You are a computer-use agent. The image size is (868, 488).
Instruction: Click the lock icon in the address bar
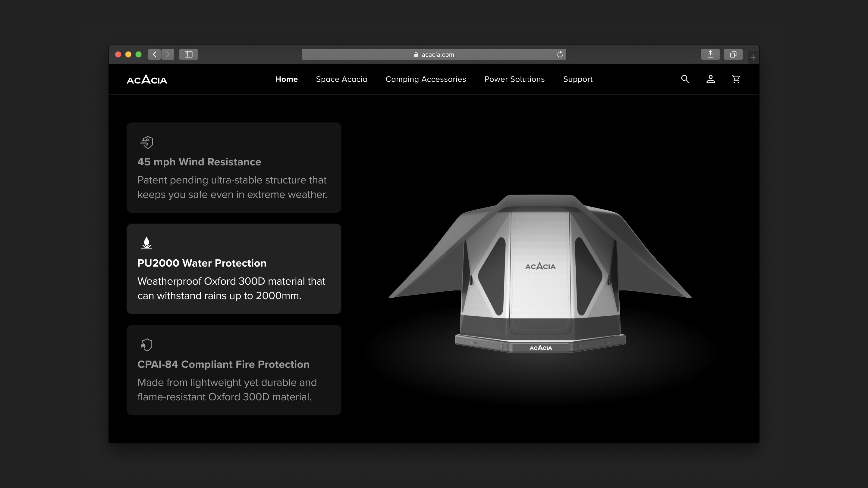[x=416, y=55]
